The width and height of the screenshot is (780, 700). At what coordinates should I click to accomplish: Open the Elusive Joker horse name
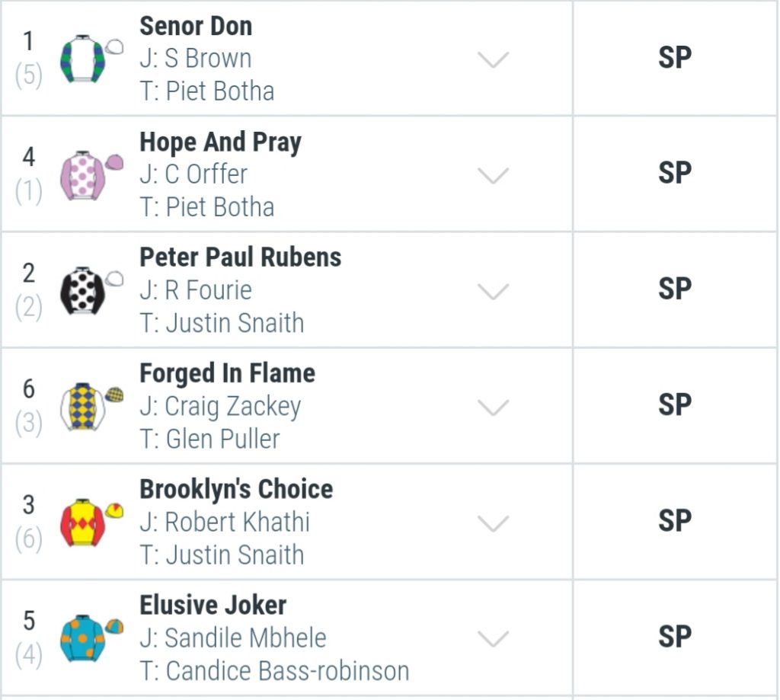[213, 605]
